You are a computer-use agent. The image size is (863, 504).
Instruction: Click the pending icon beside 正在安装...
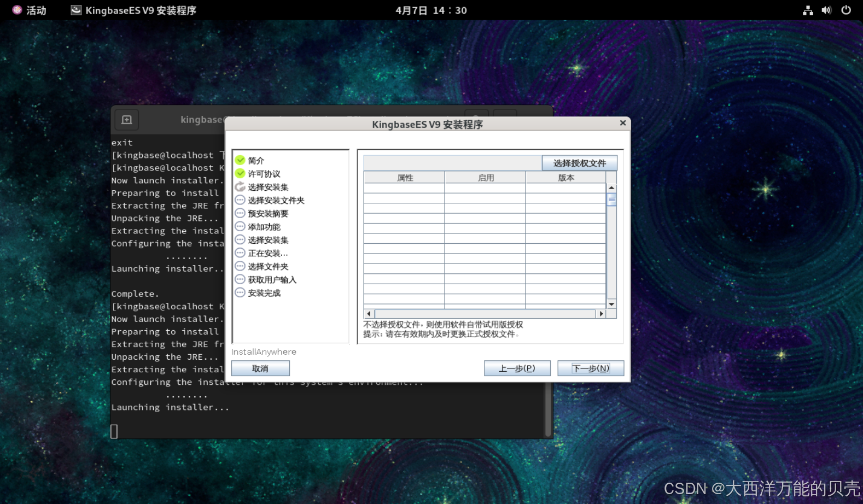(x=240, y=253)
